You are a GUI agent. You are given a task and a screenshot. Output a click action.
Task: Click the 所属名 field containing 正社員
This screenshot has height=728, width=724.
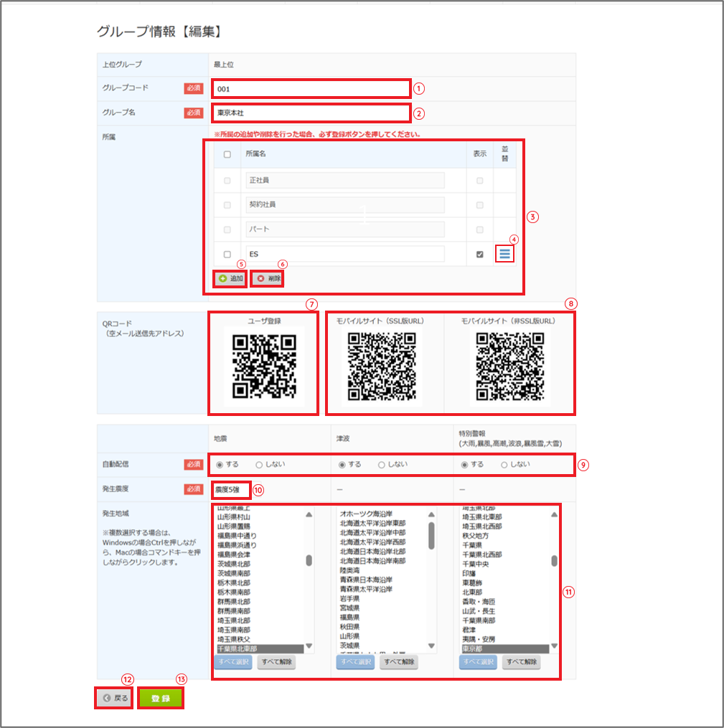pyautogui.click(x=344, y=180)
